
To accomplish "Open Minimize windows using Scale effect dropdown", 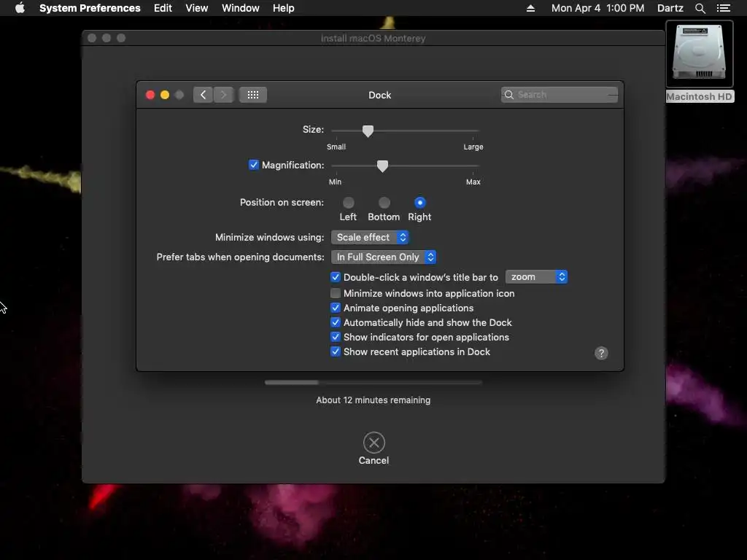I will [x=370, y=237].
